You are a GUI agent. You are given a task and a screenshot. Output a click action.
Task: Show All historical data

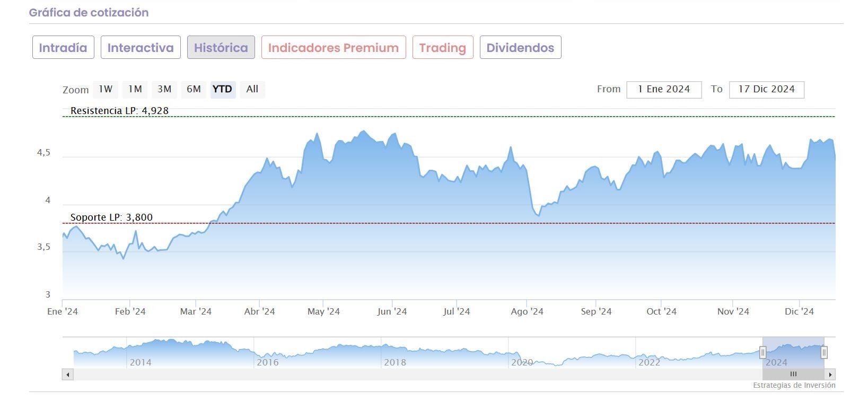(252, 89)
